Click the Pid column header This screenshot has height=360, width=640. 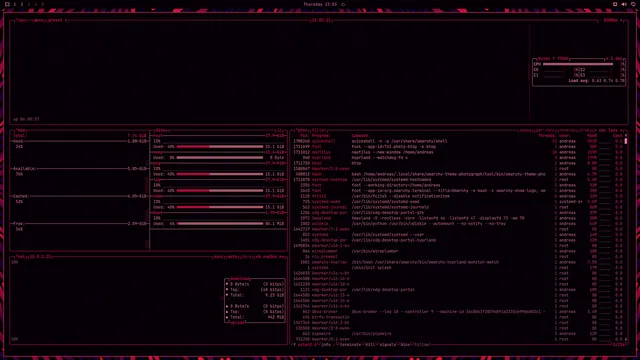click(304, 136)
